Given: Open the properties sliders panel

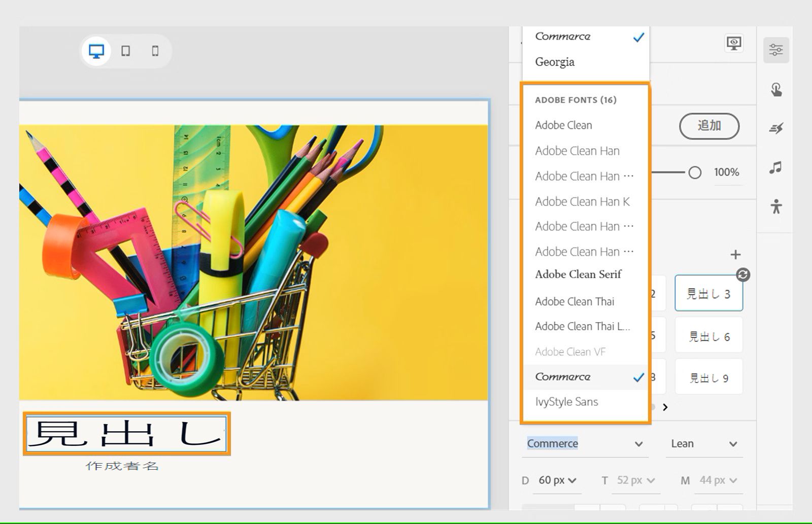Looking at the screenshot, I should (776, 50).
